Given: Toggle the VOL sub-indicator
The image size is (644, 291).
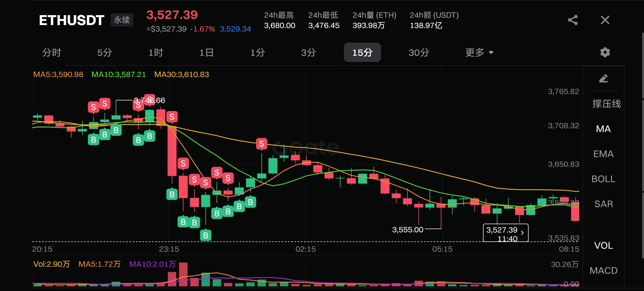Looking at the screenshot, I should coord(603,245).
